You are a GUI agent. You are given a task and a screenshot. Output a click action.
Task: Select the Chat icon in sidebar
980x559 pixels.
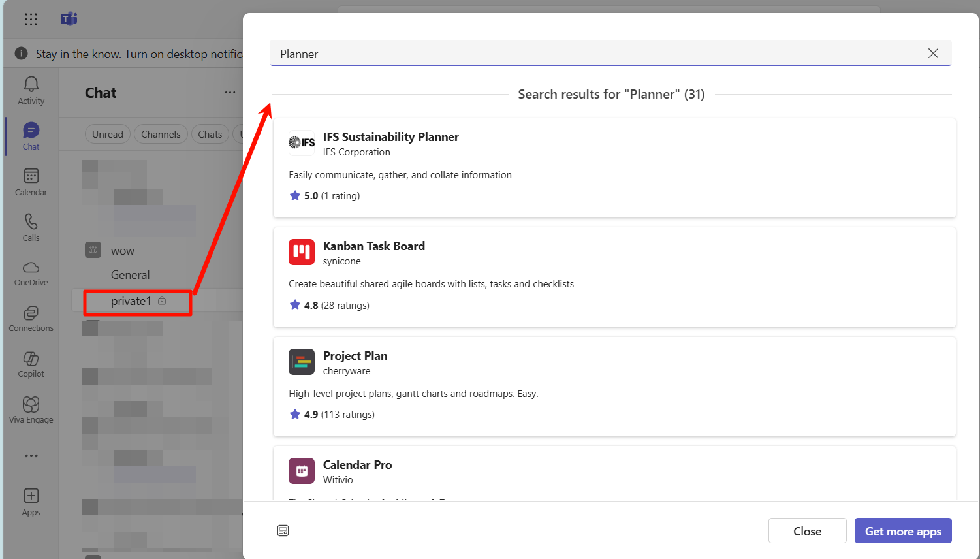pos(31,134)
